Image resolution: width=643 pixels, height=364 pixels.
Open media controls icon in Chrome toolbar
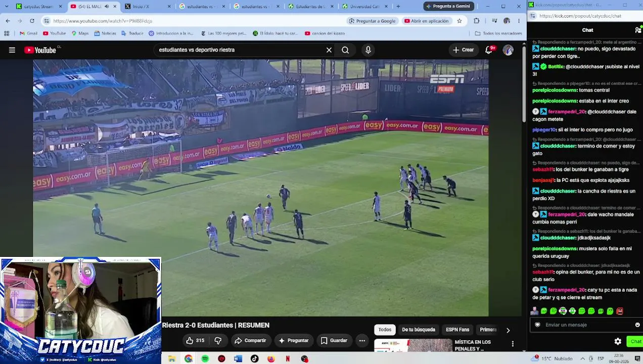pyautogui.click(x=494, y=21)
